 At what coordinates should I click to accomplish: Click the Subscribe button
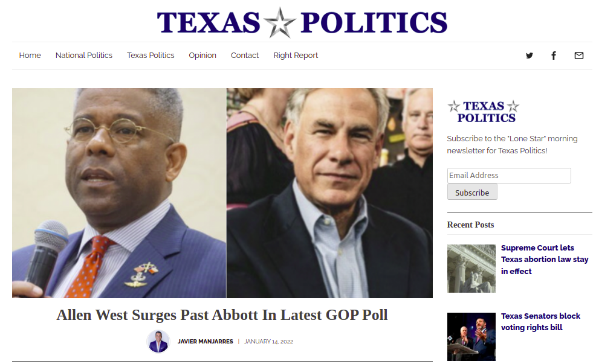[x=472, y=193]
